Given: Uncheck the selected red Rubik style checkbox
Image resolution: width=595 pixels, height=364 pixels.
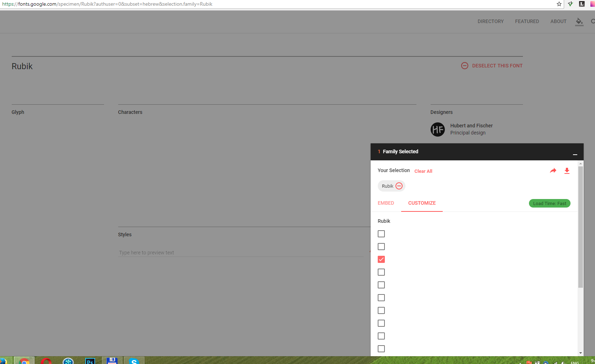Looking at the screenshot, I should (x=381, y=259).
